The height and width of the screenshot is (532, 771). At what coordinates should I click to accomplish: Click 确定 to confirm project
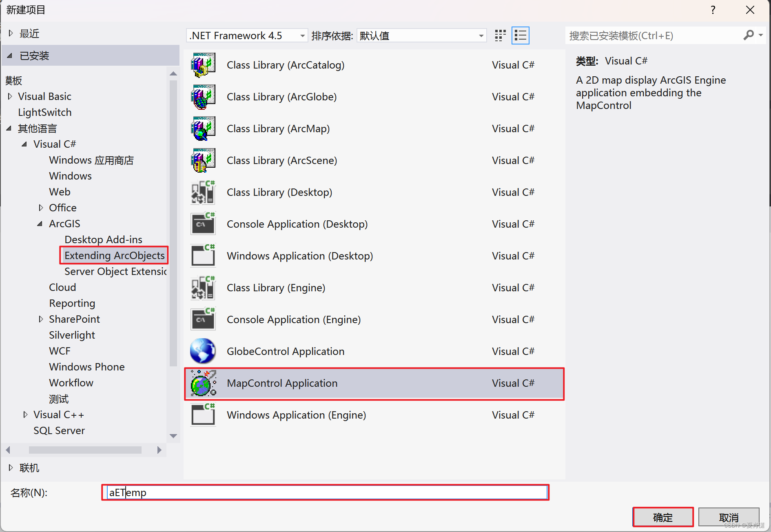point(663,517)
